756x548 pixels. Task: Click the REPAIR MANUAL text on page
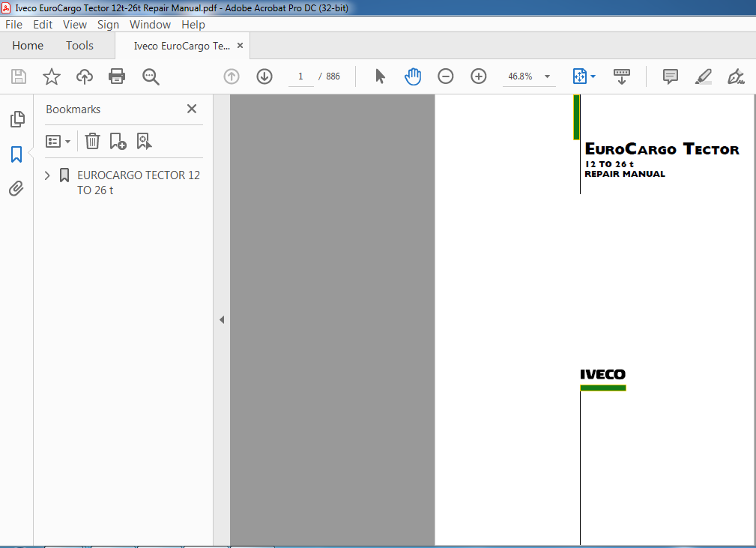tap(625, 174)
